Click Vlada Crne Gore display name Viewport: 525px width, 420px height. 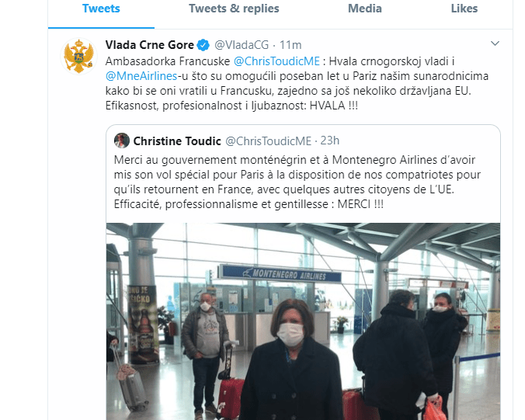pos(150,45)
